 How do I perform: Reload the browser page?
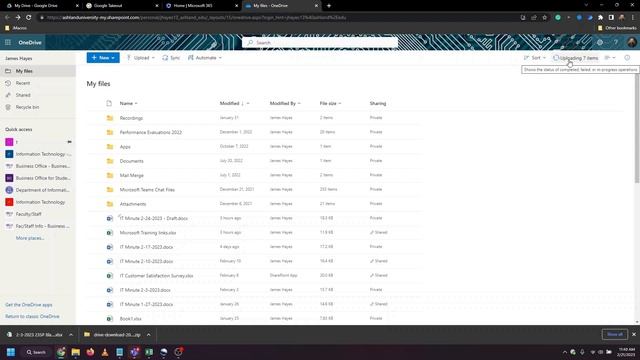tap(29, 18)
